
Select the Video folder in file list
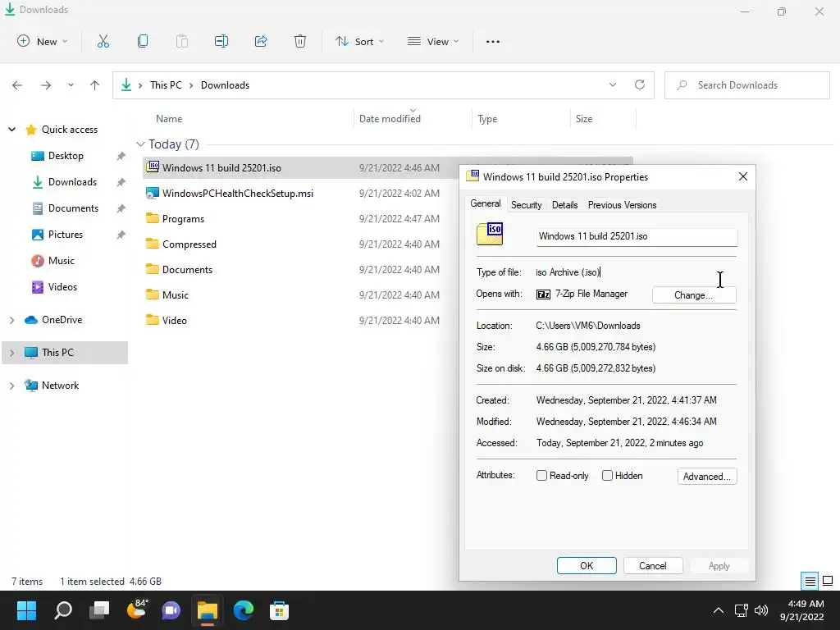pos(175,321)
